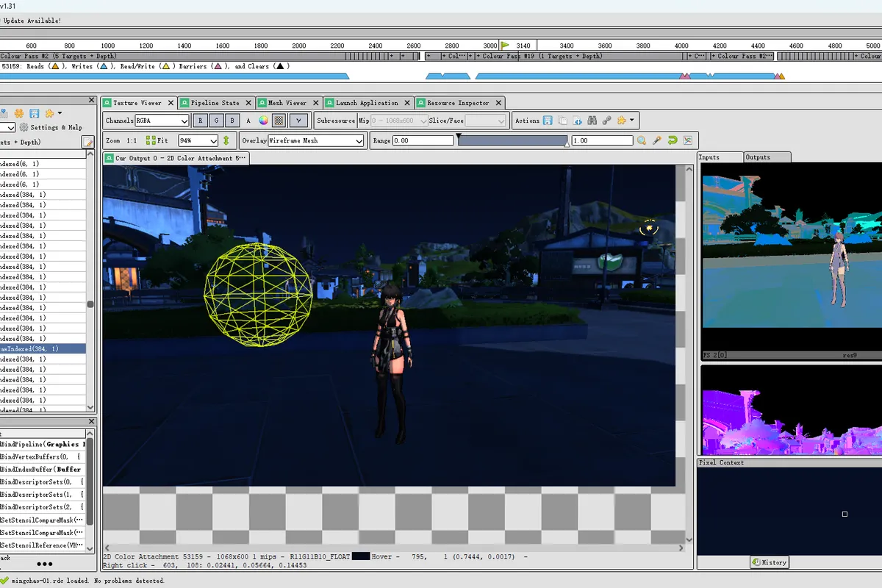Click the BindIndexBuffer(Buffer API call row
The width and height of the screenshot is (882, 588).
(x=43, y=469)
